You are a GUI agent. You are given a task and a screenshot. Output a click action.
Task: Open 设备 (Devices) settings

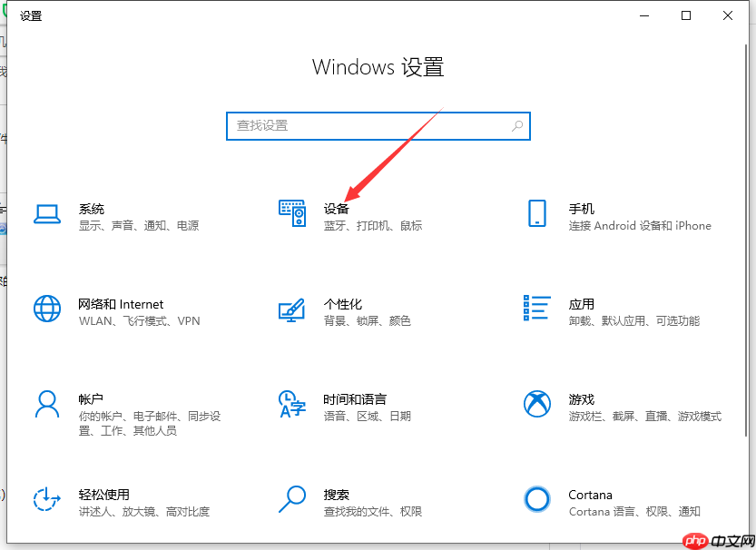[336, 208]
